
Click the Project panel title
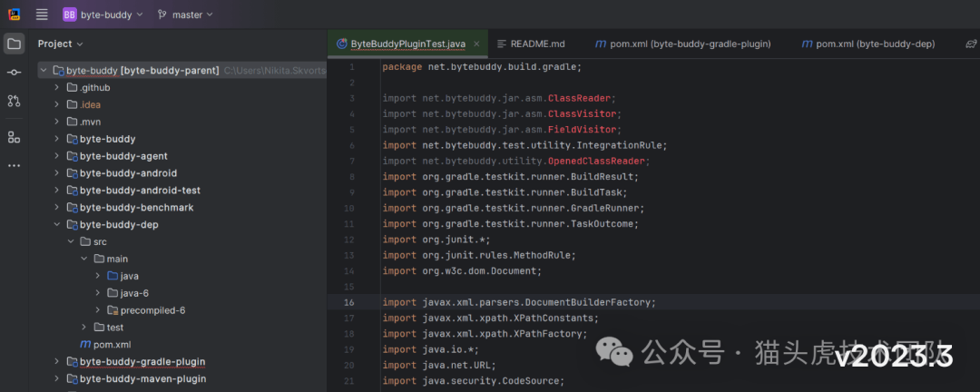point(55,44)
